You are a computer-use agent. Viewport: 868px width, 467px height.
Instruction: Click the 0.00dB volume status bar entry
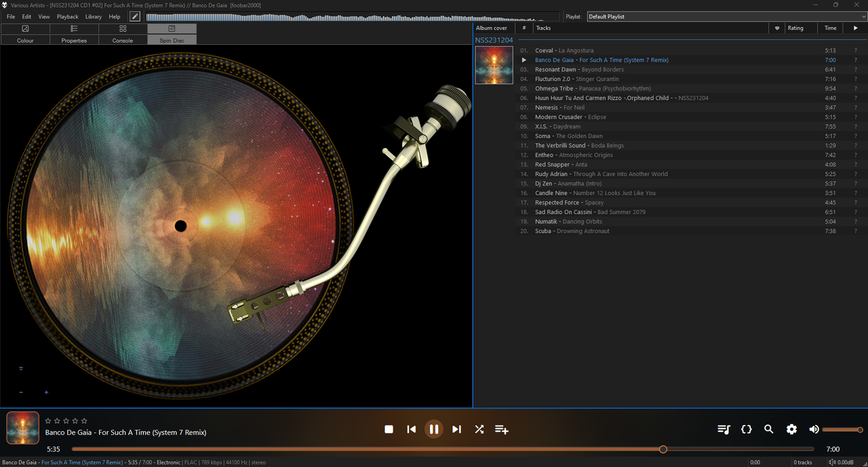point(842,462)
